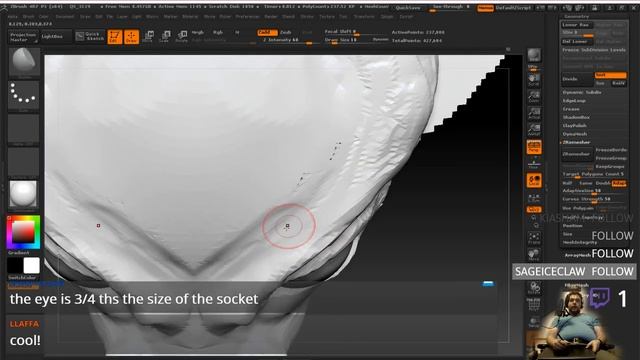640x360 pixels.
Task: Toggle Zadd sculpt mode
Action: tap(267, 32)
